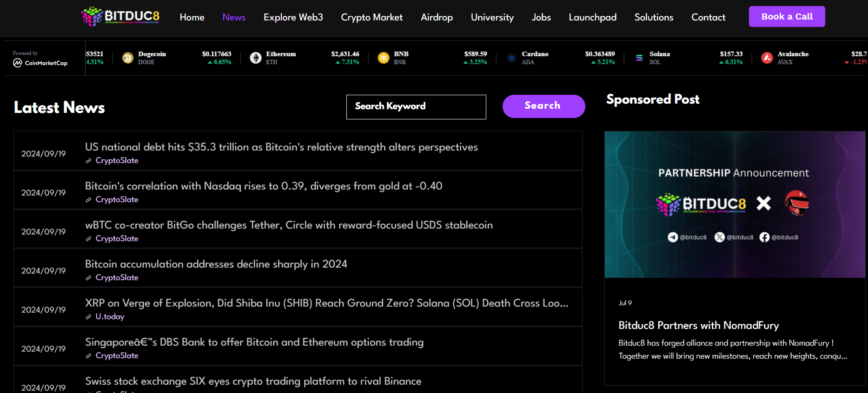Click link icon beside DBS Bank source
This screenshot has height=393, width=868.
tap(88, 356)
